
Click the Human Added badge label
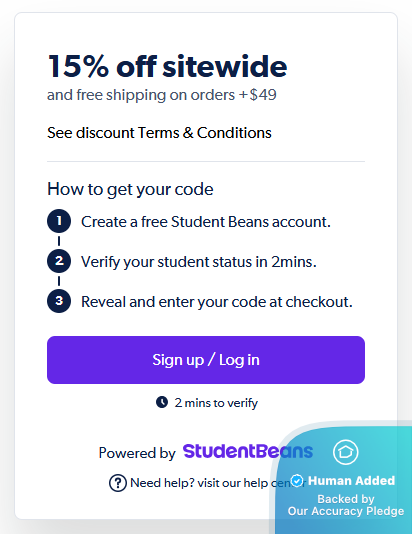[x=351, y=481]
